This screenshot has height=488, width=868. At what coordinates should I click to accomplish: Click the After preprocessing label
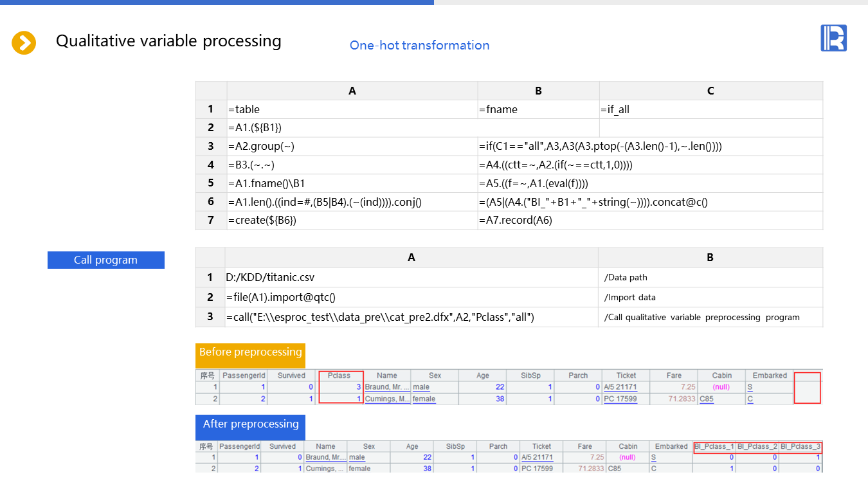pyautogui.click(x=250, y=424)
